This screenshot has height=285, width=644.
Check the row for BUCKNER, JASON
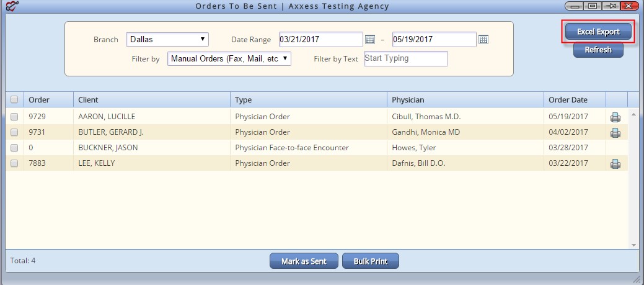click(14, 148)
